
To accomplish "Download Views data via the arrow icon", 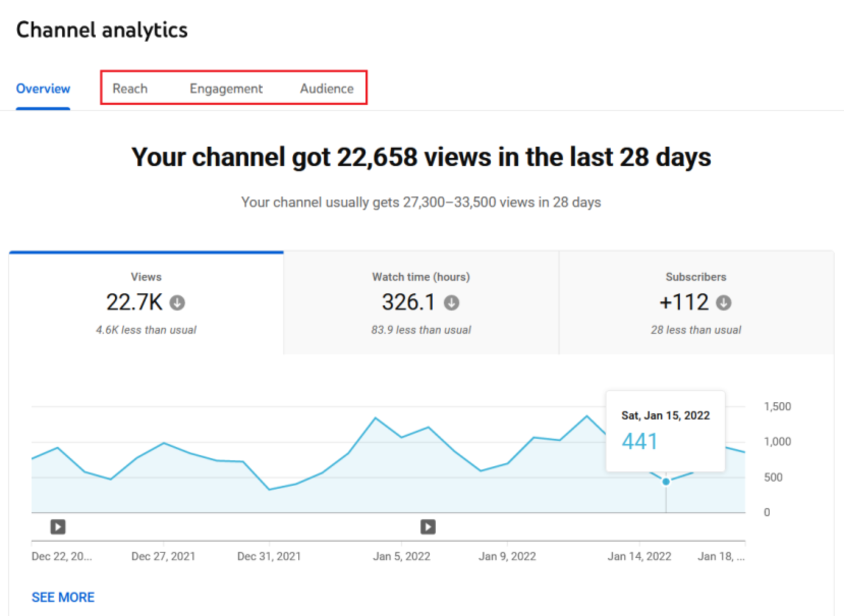I will pyautogui.click(x=177, y=302).
